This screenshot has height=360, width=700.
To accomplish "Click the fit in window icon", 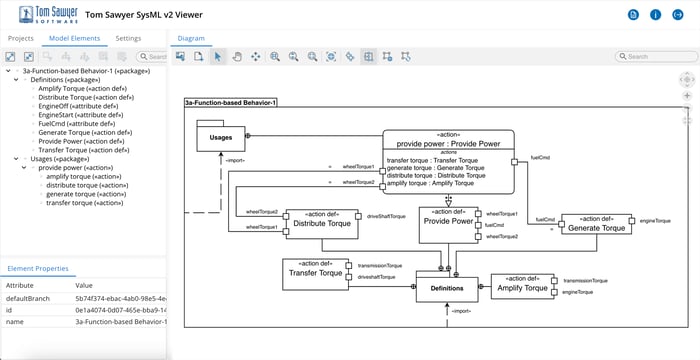I will 331,56.
